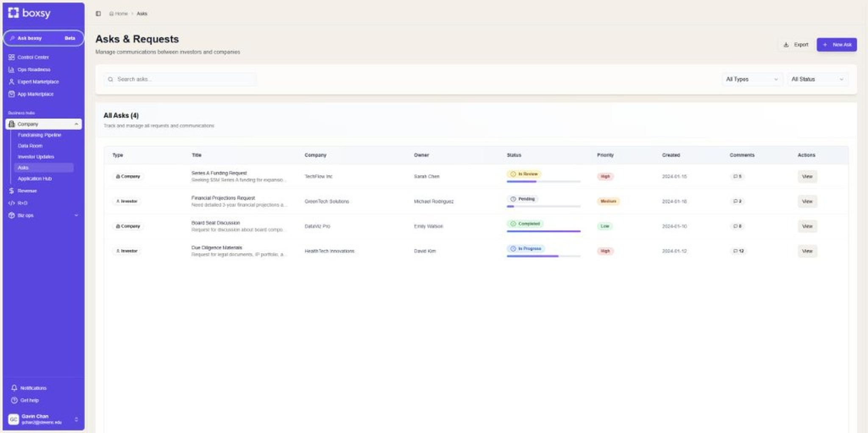This screenshot has height=433, width=868.
Task: Switch to the Data Room section
Action: click(x=30, y=146)
